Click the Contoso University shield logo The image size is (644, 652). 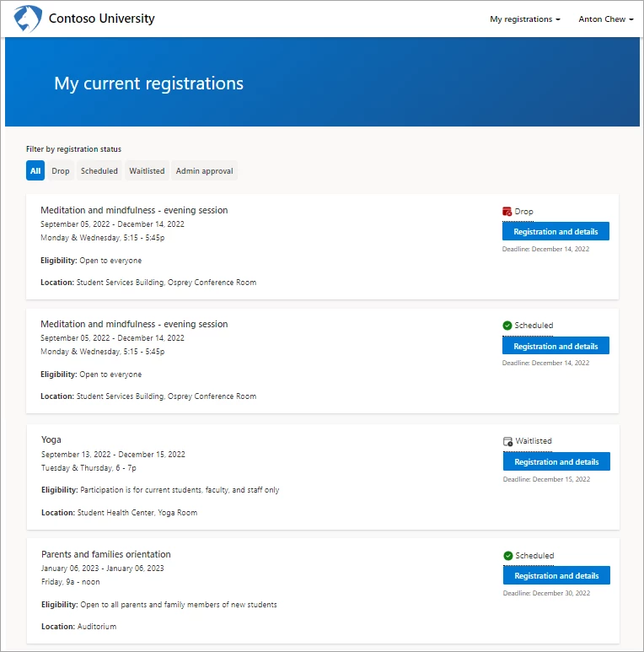tap(28, 19)
